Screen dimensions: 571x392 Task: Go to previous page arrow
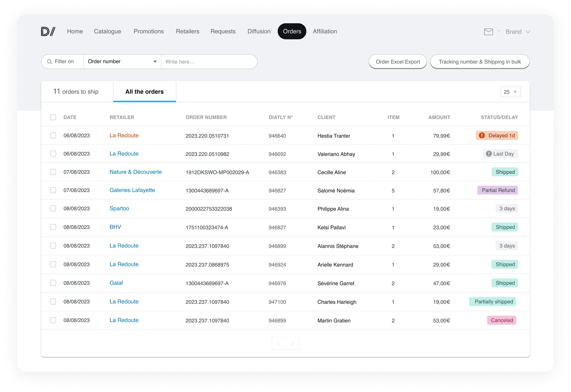coord(279,343)
